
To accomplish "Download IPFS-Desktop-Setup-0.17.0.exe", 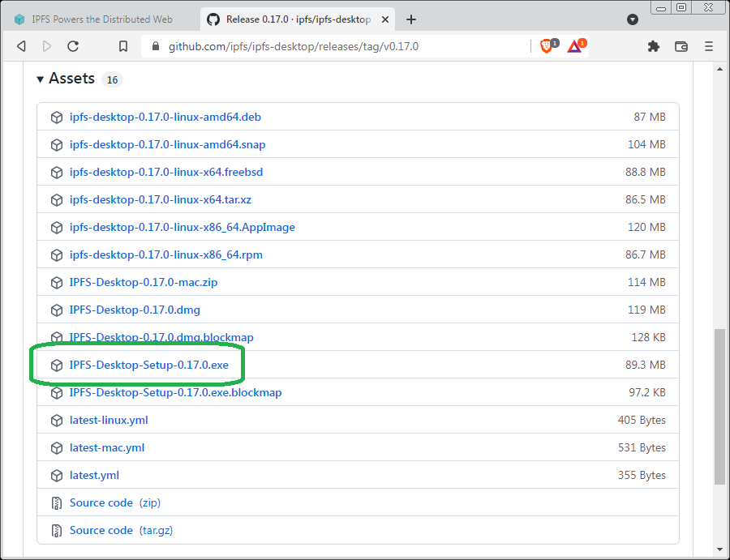I will tap(149, 365).
